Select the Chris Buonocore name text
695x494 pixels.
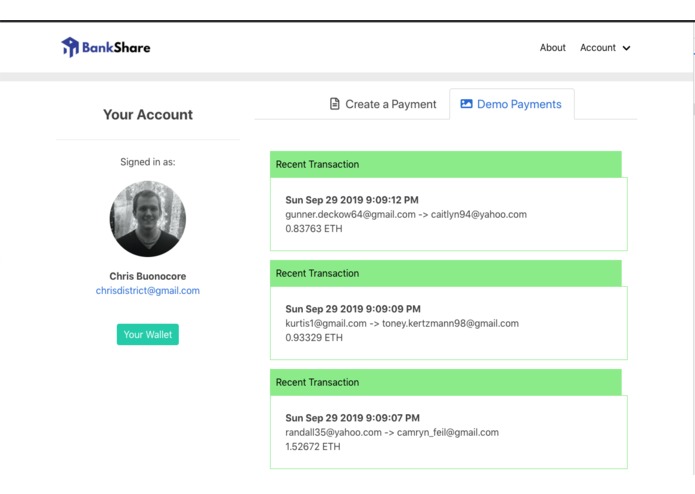click(x=148, y=276)
